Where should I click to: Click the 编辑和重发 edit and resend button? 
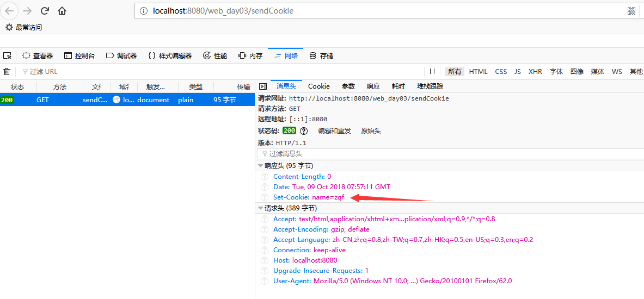click(x=335, y=131)
